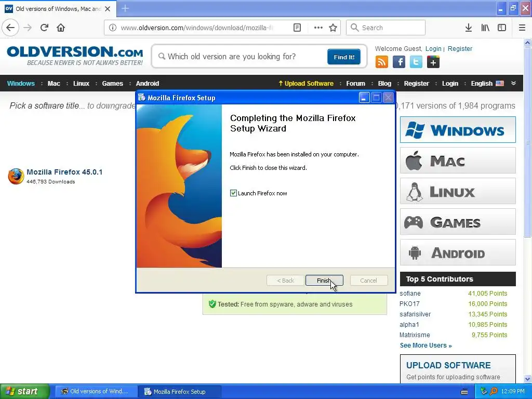The height and width of the screenshot is (399, 532).
Task: Open the Mozilla Firefox 45.0.1 title link
Action: point(64,172)
